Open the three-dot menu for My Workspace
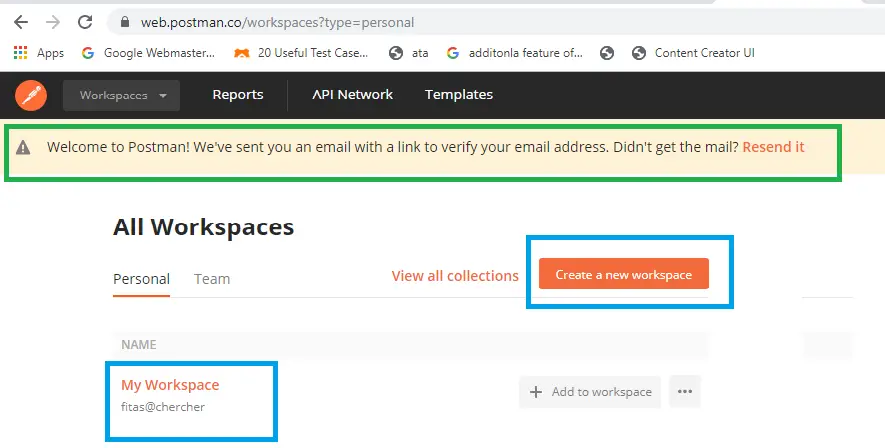This screenshot has width=885, height=448. (685, 392)
